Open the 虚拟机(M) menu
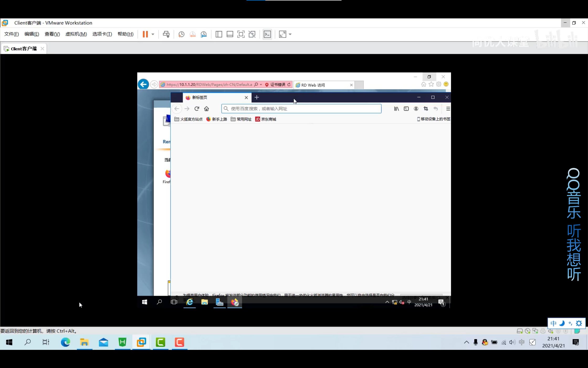This screenshot has height=368, width=588. tap(76, 34)
